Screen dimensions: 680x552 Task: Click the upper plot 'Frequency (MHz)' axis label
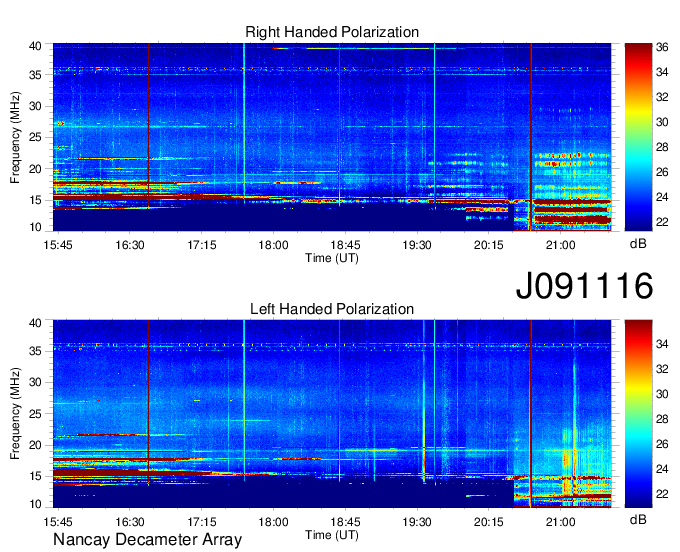coord(16,137)
